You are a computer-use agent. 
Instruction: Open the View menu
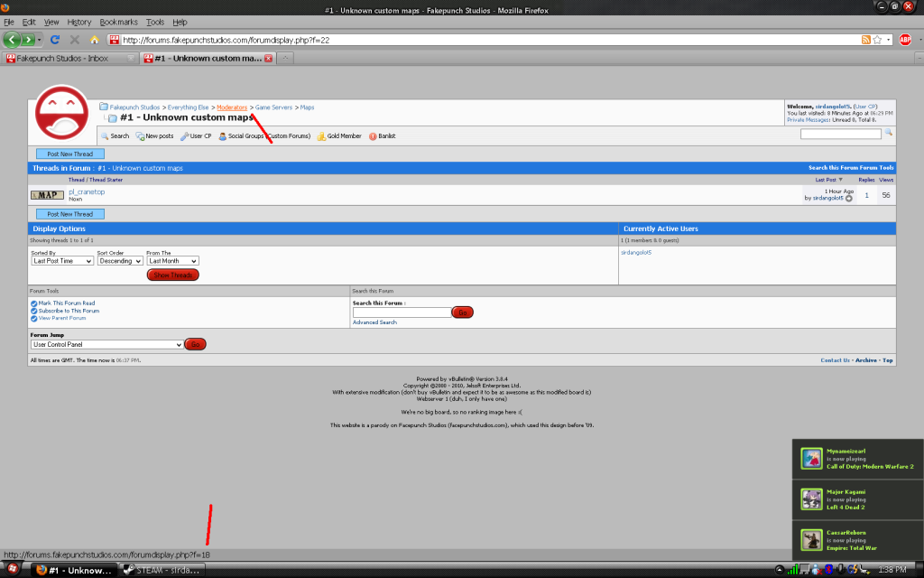(51, 22)
